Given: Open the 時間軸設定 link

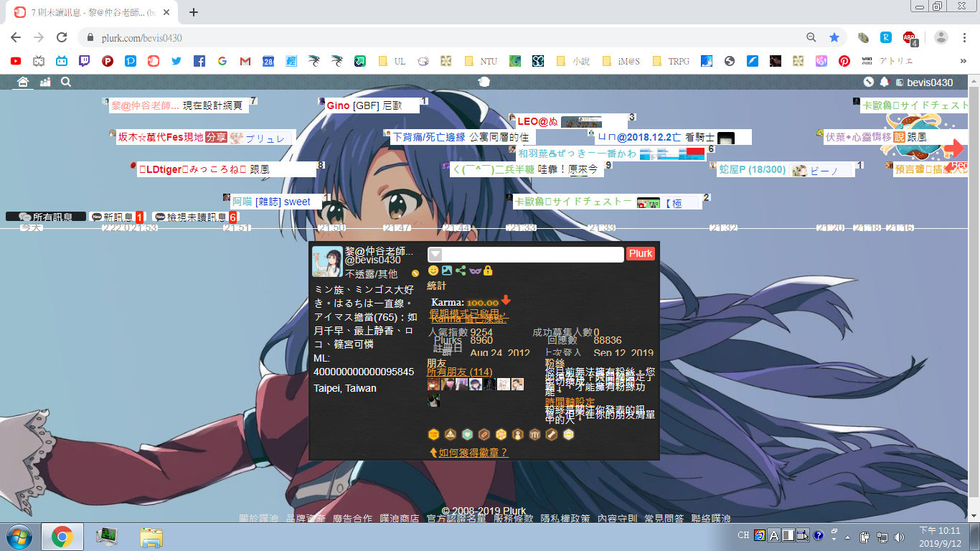Looking at the screenshot, I should point(570,402).
